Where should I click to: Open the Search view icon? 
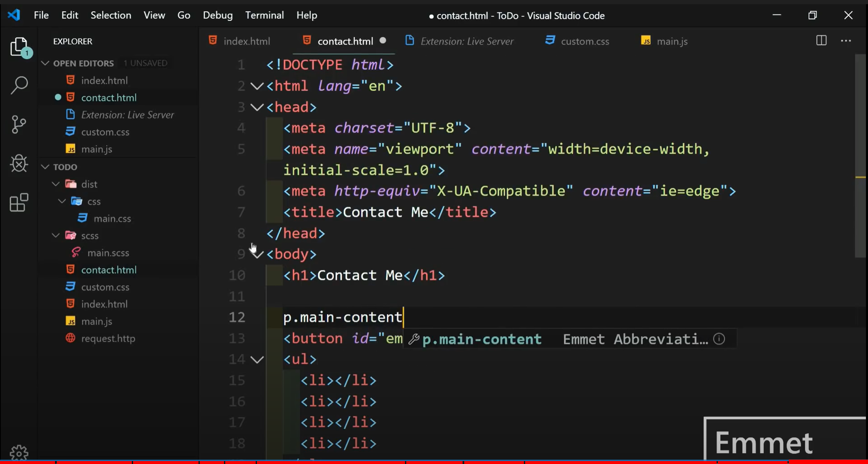tap(19, 85)
